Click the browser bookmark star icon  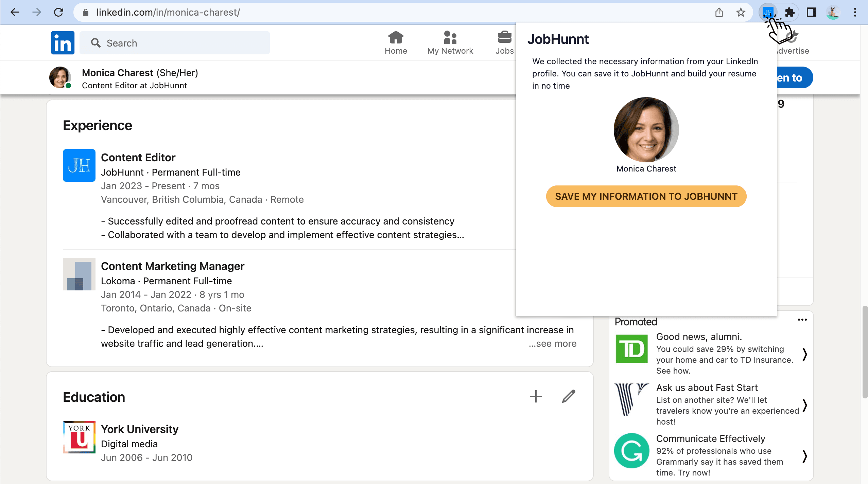741,12
